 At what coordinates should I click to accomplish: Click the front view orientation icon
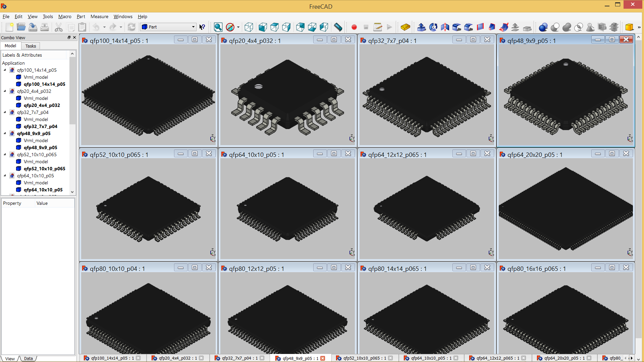263,27
